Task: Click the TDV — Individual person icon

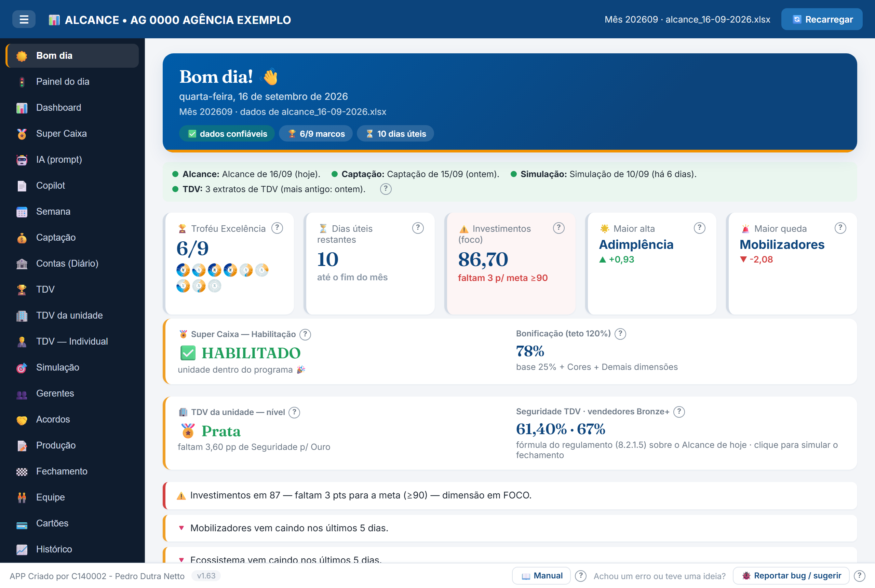Action: pyautogui.click(x=22, y=341)
